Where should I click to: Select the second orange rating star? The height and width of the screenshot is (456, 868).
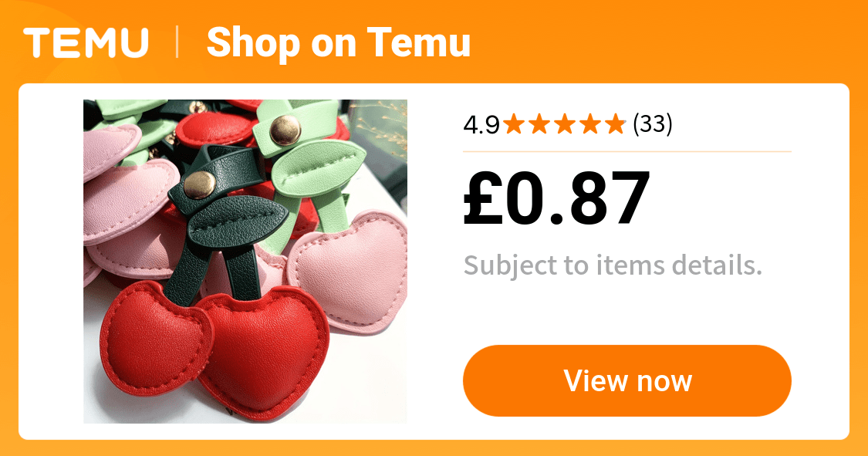[540, 124]
